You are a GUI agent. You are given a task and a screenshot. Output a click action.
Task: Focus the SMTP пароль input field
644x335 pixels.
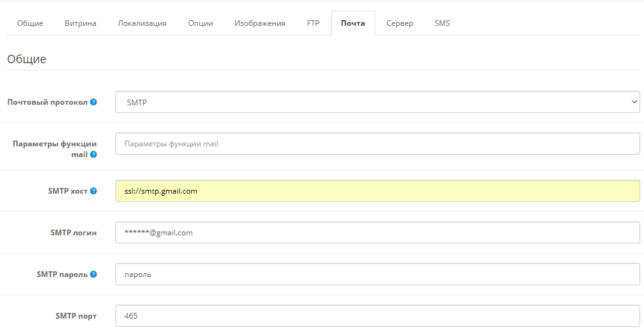[x=377, y=274]
